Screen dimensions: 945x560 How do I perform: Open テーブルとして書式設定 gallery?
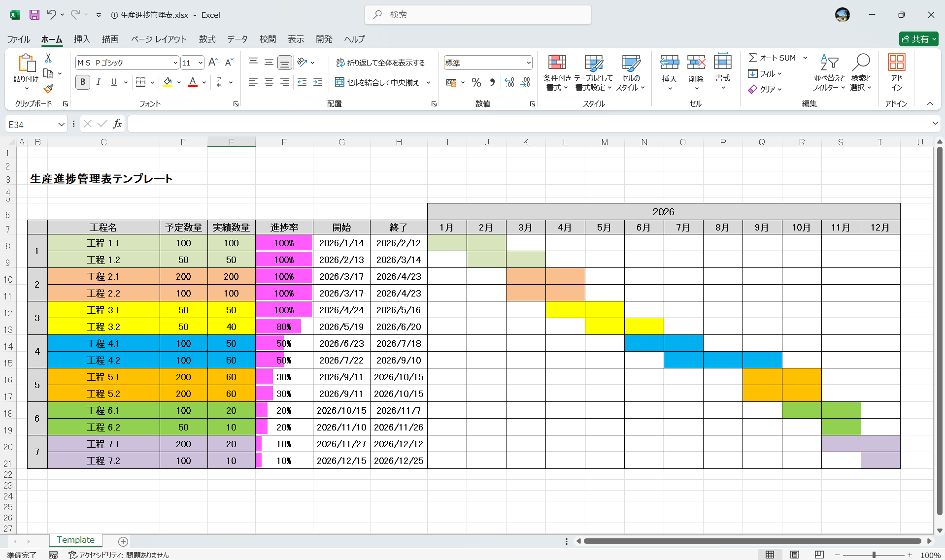coord(594,72)
